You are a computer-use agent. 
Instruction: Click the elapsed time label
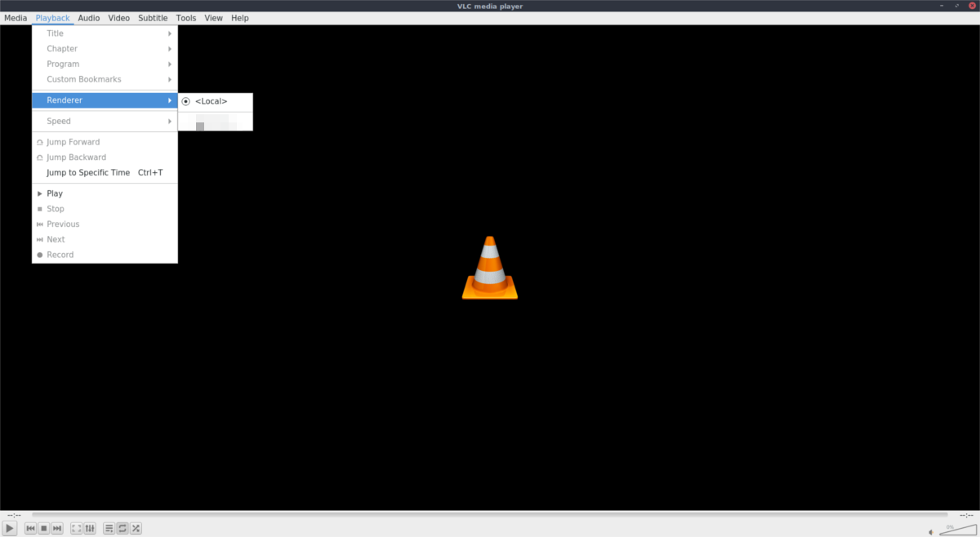[14, 515]
